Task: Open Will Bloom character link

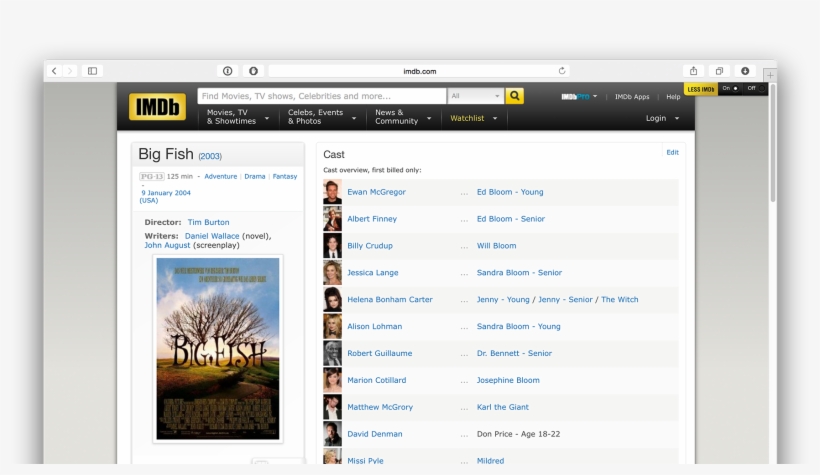Action: pyautogui.click(x=496, y=246)
